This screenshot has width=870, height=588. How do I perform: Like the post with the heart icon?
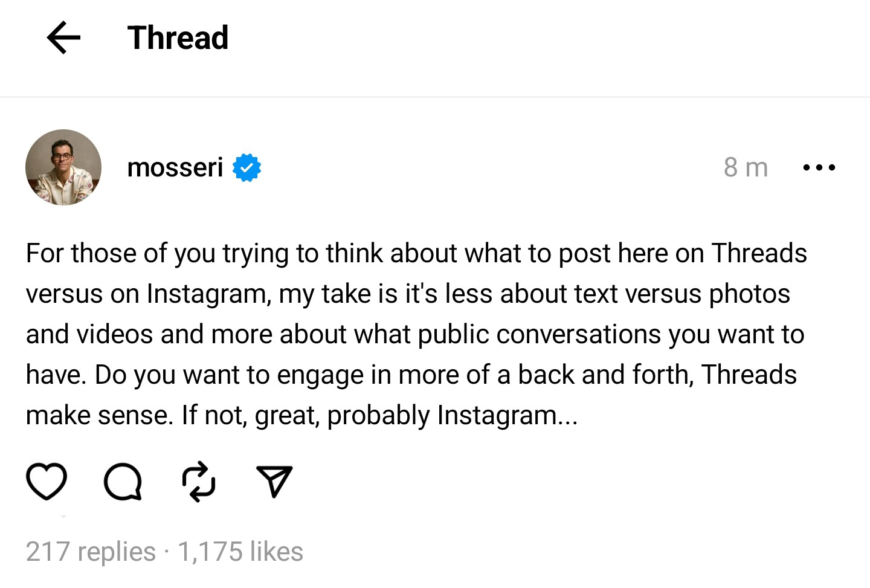(47, 482)
